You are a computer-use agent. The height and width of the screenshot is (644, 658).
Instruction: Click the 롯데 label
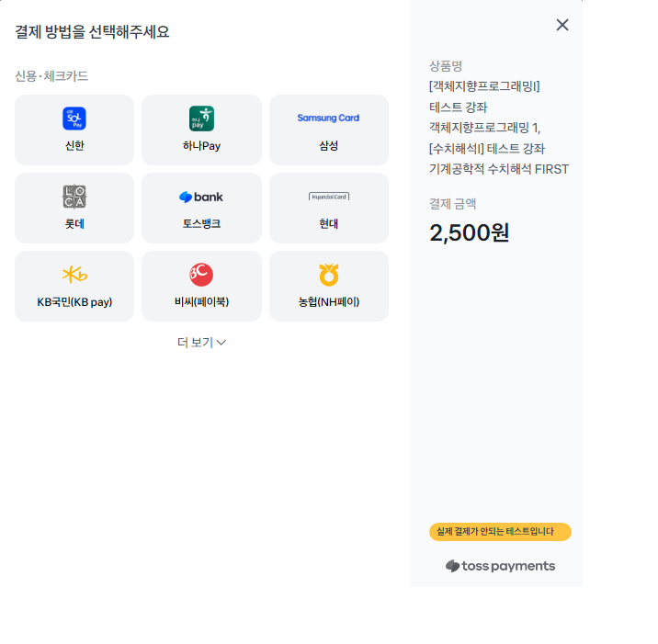(74, 223)
